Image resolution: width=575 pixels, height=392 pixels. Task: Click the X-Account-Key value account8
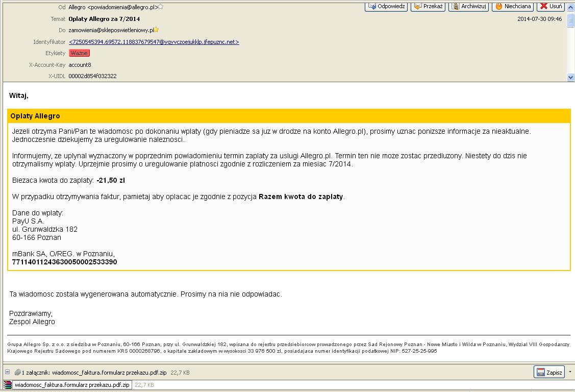point(80,65)
